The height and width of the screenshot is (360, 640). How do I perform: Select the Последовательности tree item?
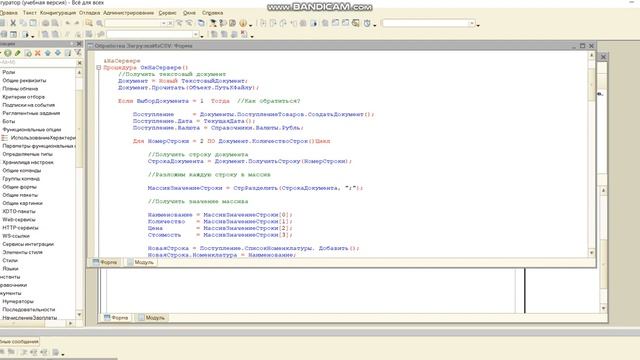pyautogui.click(x=29, y=309)
